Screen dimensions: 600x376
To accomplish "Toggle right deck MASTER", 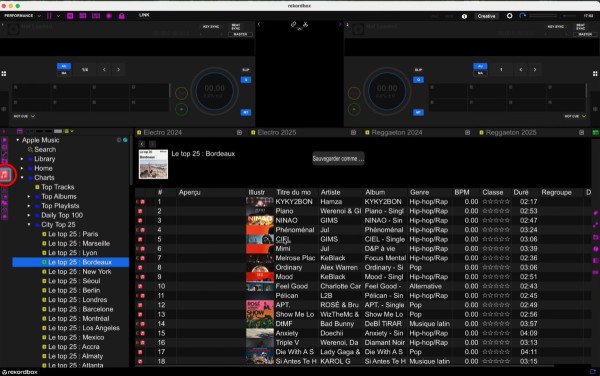I will coord(585,34).
